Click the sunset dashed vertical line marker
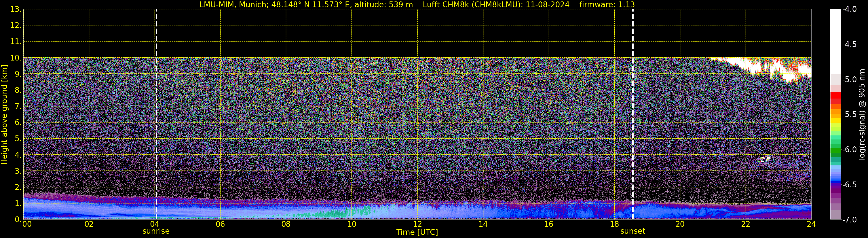Screen dimensions: 868x238 [633, 114]
